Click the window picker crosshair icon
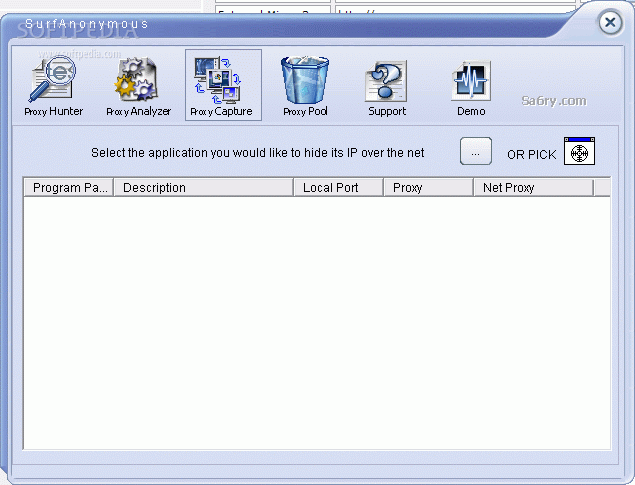 tap(579, 151)
